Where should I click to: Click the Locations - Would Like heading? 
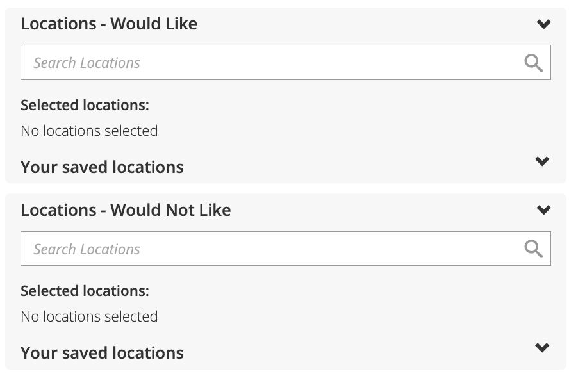point(109,24)
